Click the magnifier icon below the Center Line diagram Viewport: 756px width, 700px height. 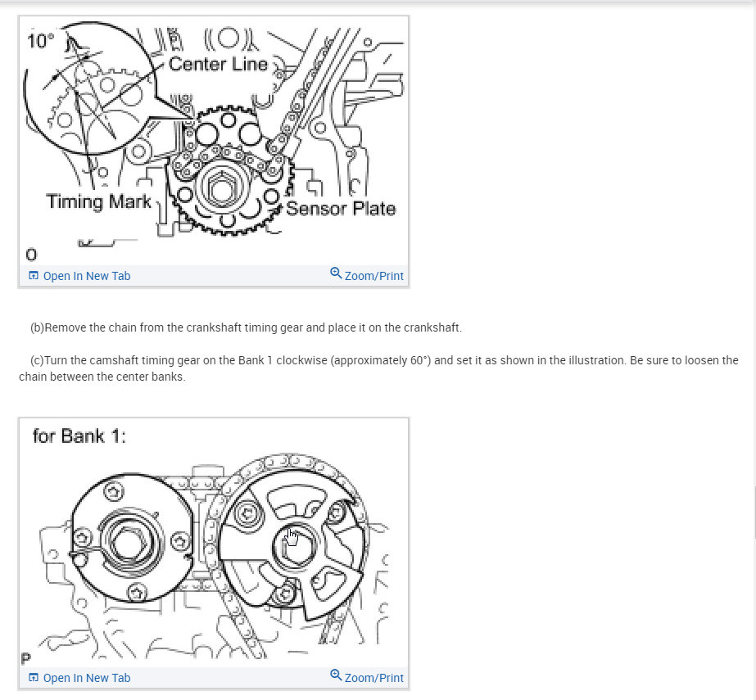(x=336, y=273)
